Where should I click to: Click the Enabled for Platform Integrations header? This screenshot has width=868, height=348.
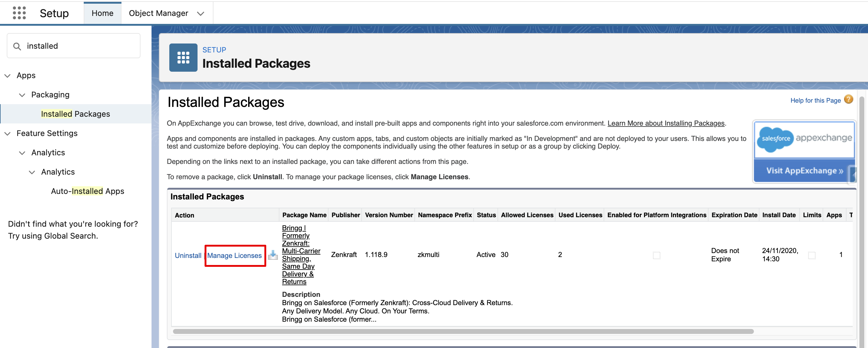pos(657,215)
